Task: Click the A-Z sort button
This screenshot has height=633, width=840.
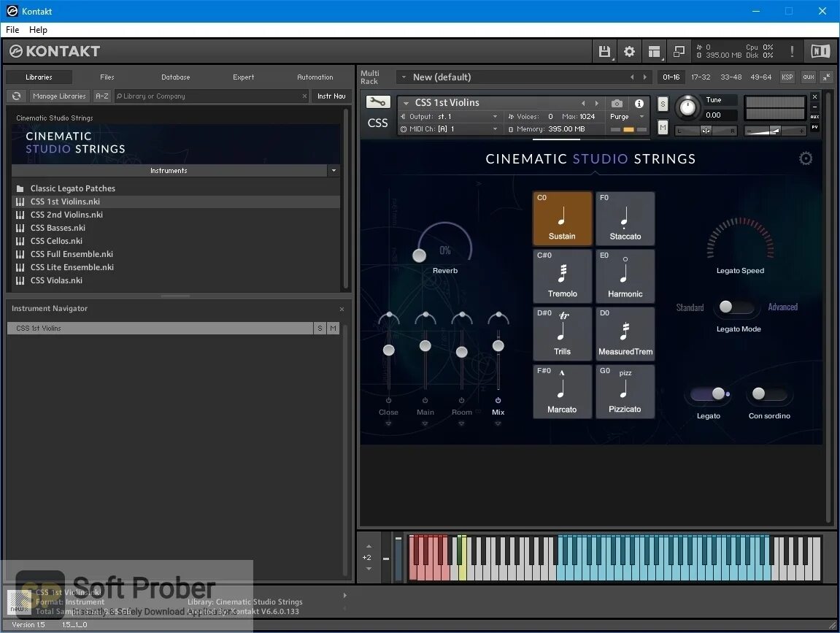Action: (x=101, y=96)
